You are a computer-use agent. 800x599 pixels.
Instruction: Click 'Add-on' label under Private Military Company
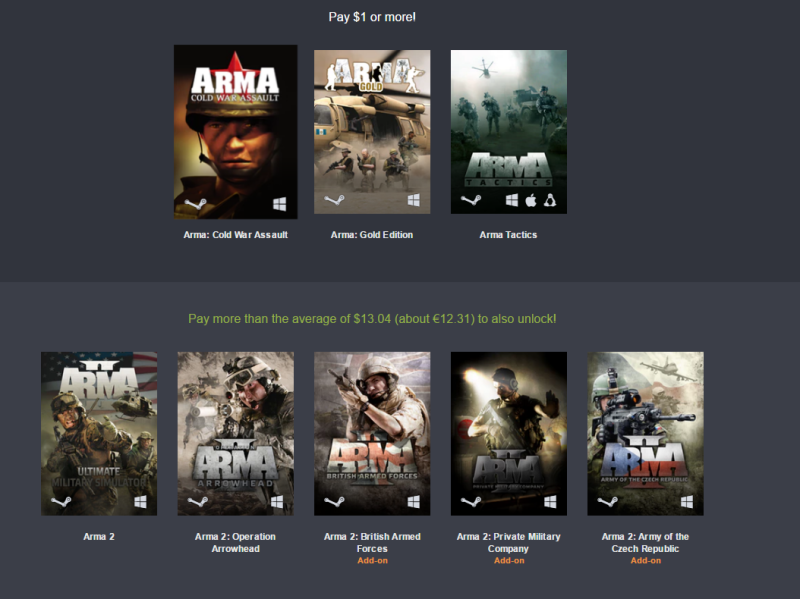[509, 561]
